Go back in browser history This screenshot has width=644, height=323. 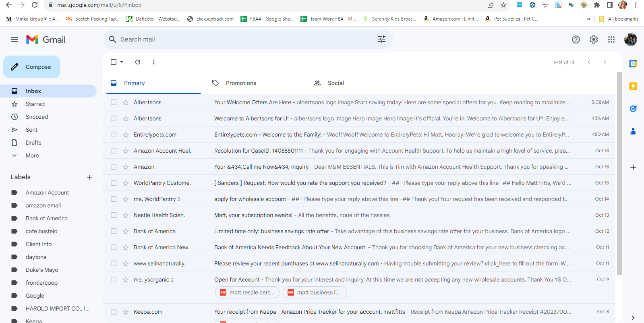point(9,5)
